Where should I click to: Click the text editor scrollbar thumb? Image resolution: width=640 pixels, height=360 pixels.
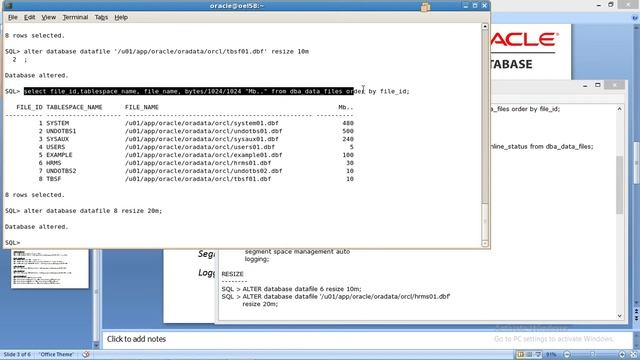[x=620, y=185]
